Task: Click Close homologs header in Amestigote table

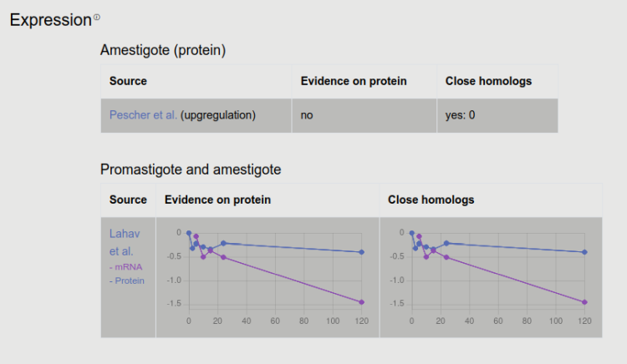Action: coord(488,81)
